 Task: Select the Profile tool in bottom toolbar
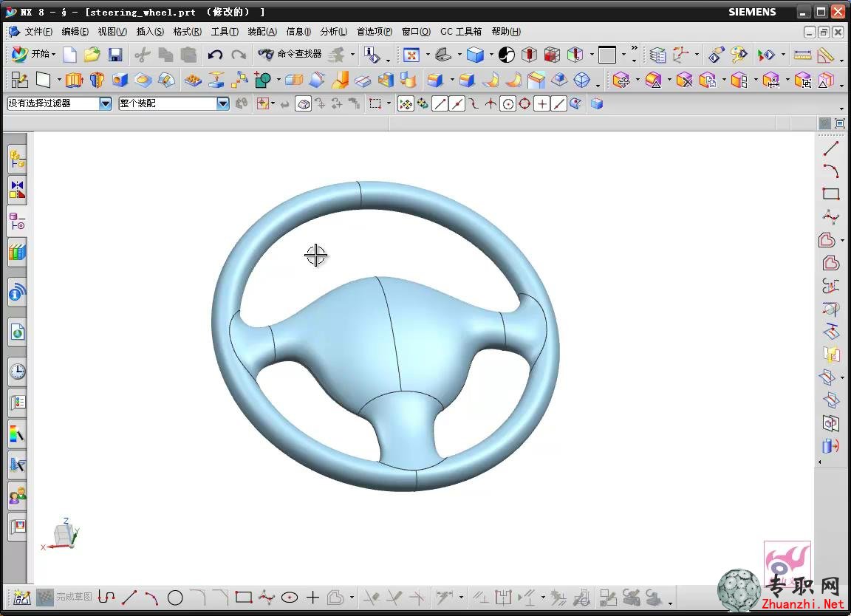(106, 598)
